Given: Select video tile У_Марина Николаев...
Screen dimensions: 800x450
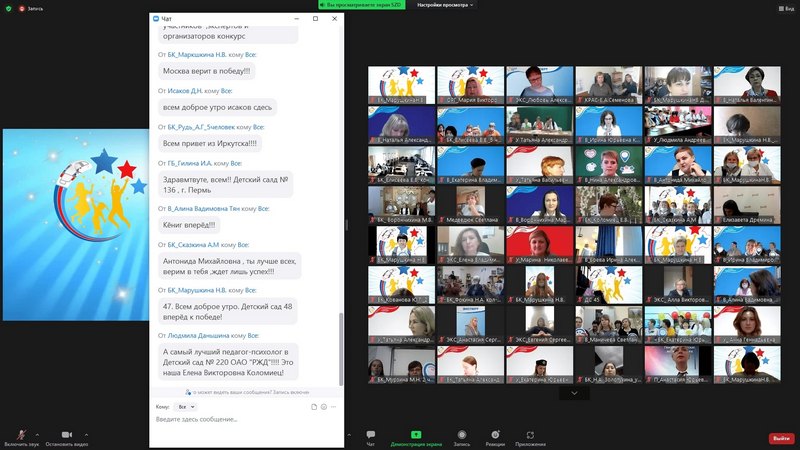Looking at the screenshot, I should (x=540, y=245).
